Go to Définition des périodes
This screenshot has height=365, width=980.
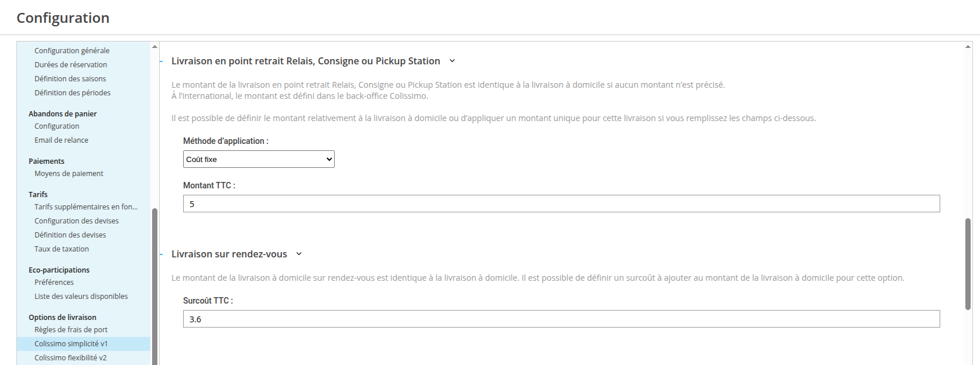[x=73, y=93]
